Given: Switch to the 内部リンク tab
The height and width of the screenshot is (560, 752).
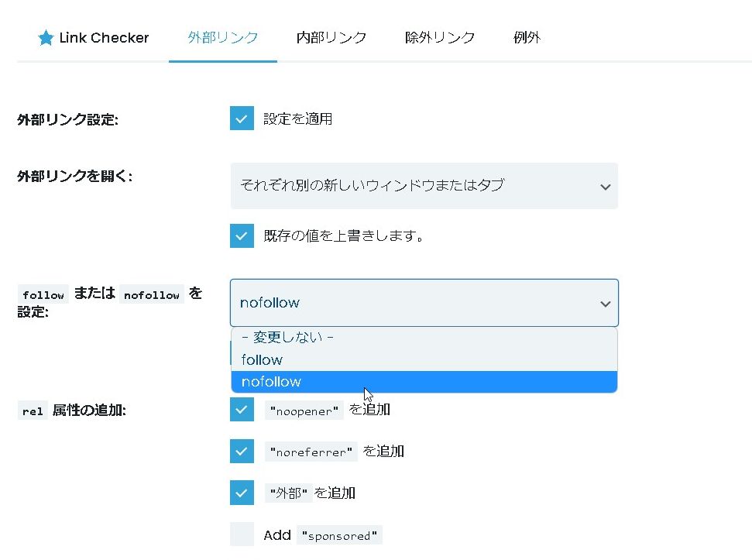Looking at the screenshot, I should click(331, 37).
